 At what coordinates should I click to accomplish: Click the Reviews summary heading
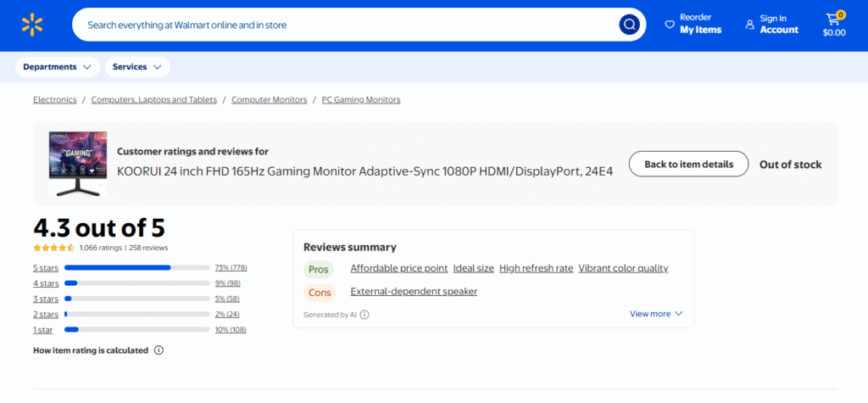[350, 247]
